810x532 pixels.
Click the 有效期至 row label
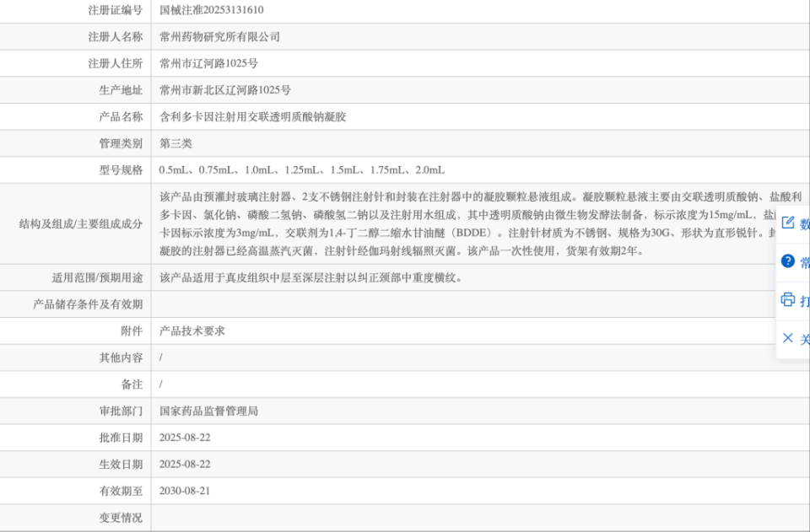point(121,491)
